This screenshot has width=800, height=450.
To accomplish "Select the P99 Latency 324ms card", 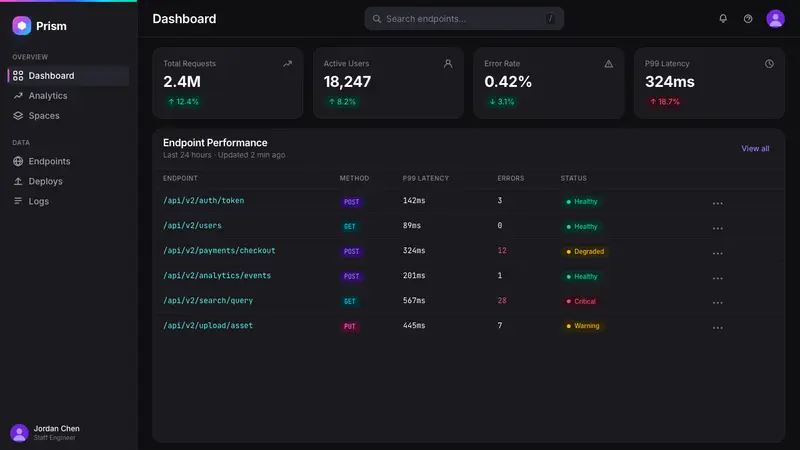I will [x=709, y=83].
